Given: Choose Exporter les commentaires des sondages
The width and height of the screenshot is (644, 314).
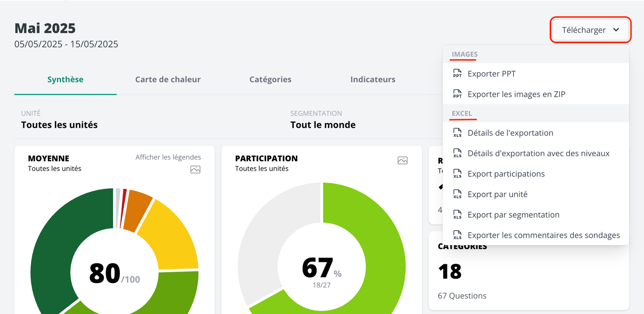Looking at the screenshot, I should (536, 235).
